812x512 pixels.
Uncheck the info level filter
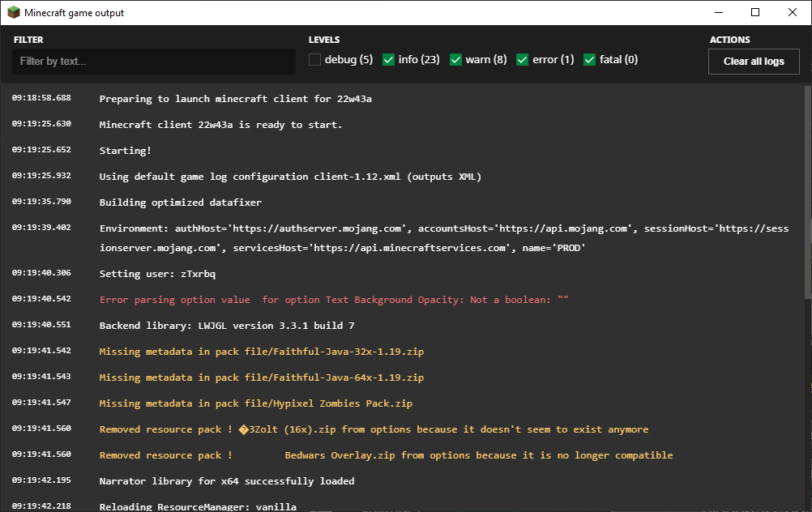click(x=389, y=59)
